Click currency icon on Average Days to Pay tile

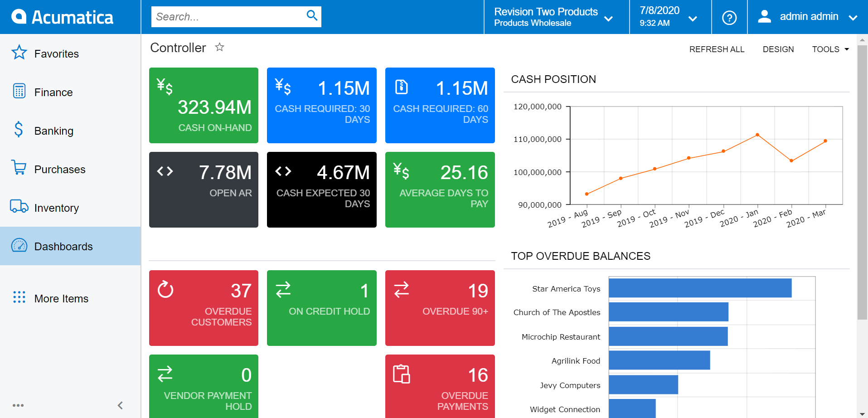(401, 170)
